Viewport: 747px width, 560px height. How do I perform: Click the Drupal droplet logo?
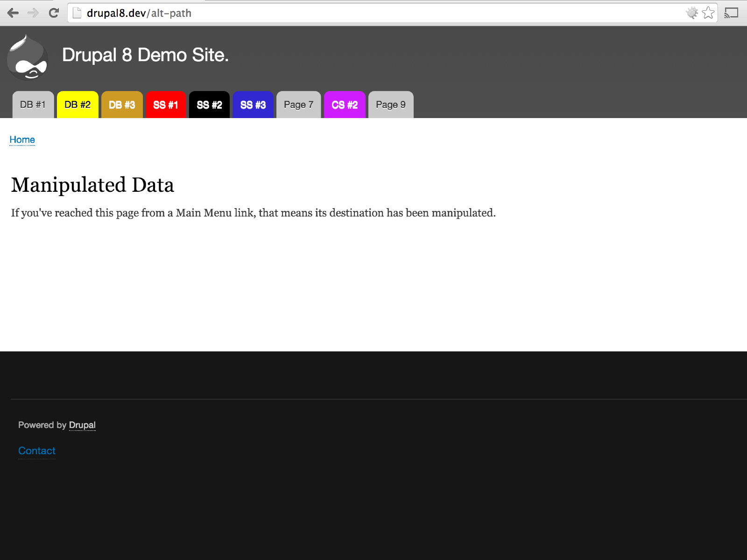point(28,57)
